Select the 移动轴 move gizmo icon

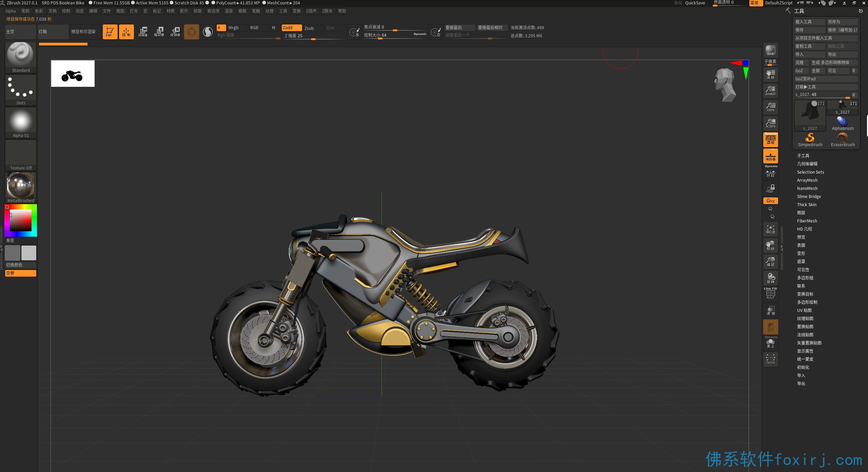point(143,32)
